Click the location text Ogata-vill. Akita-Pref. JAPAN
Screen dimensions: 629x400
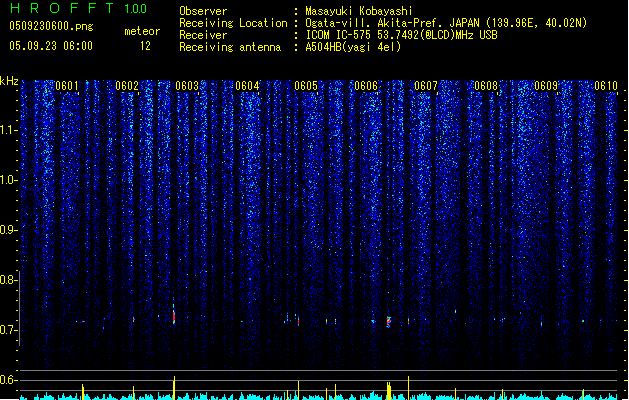coord(392,23)
